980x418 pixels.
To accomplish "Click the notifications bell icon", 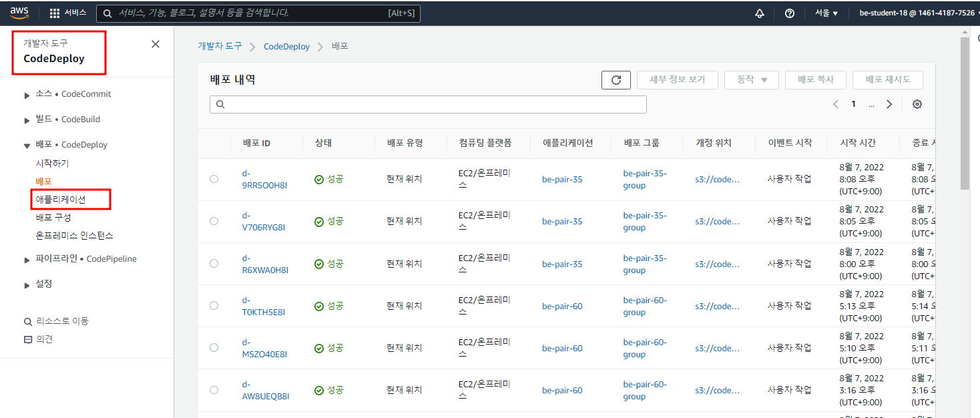I will tap(760, 13).
